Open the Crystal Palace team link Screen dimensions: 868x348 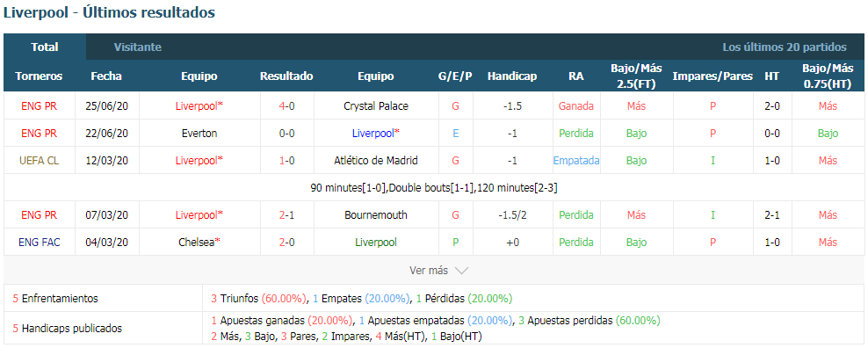(376, 105)
